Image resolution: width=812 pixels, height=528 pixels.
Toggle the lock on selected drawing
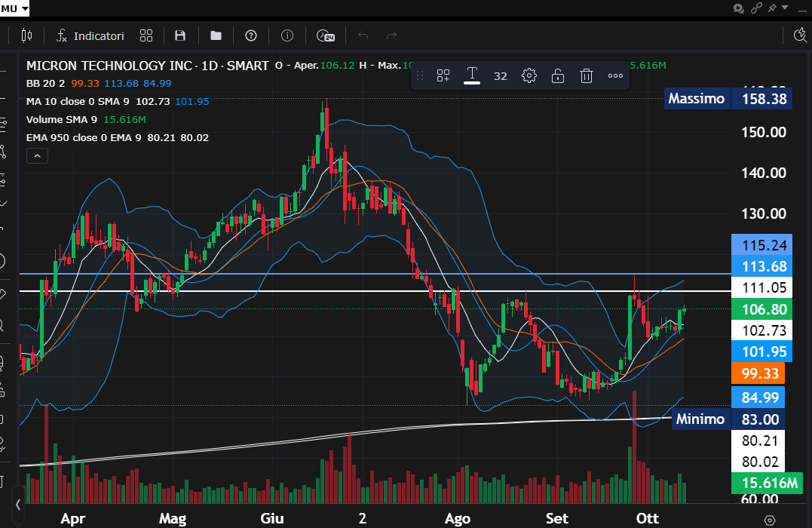[x=558, y=75]
